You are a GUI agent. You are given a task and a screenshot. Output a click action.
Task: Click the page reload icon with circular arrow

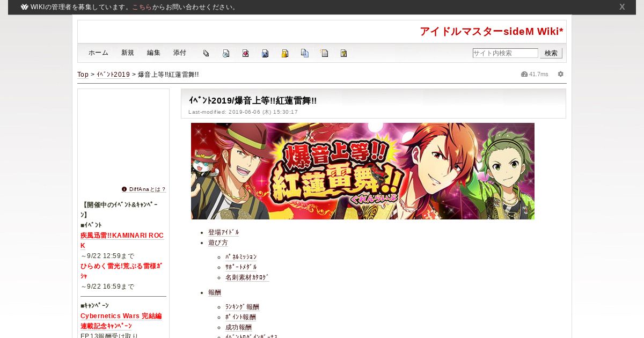pyautogui.click(x=226, y=53)
